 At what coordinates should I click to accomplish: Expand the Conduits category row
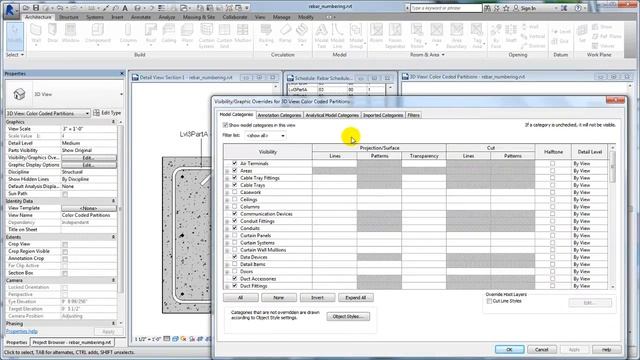pyautogui.click(x=227, y=229)
